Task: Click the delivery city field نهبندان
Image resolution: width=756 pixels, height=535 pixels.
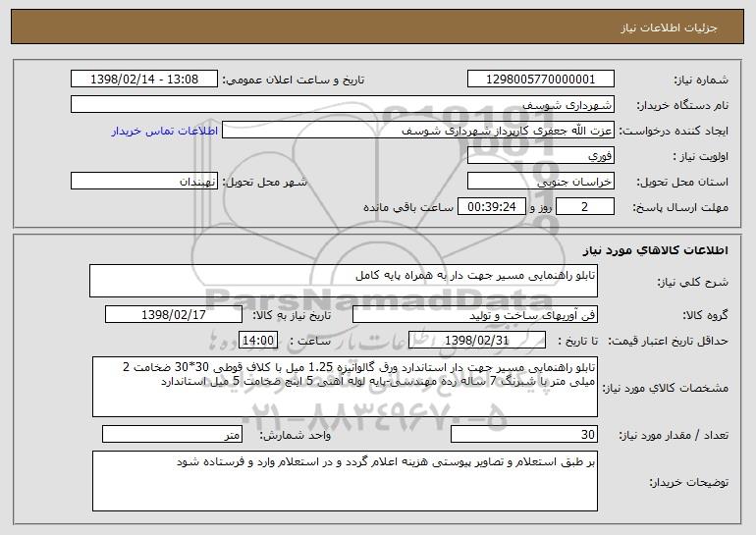Action: click(144, 181)
